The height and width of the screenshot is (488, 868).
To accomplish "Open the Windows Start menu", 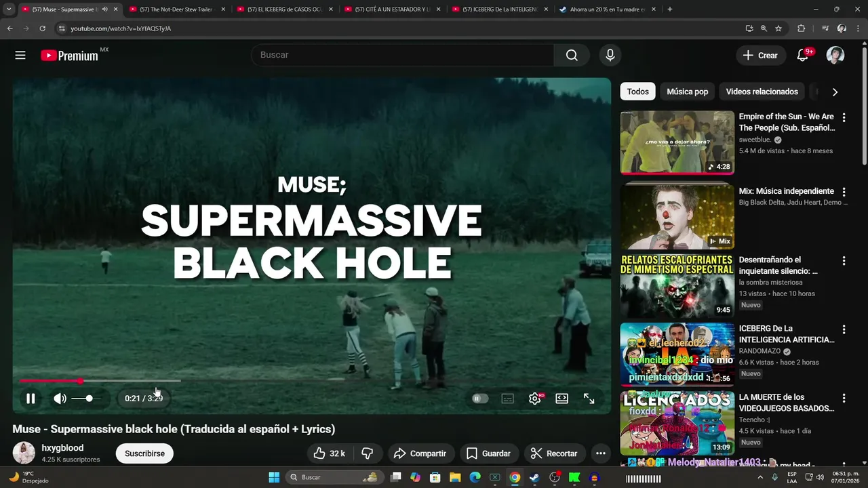I will (274, 477).
